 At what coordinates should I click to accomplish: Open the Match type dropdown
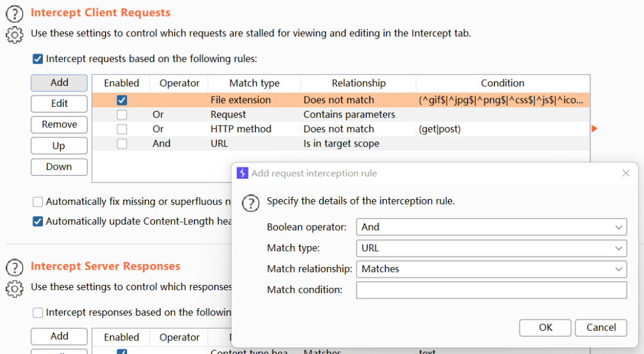click(x=491, y=248)
